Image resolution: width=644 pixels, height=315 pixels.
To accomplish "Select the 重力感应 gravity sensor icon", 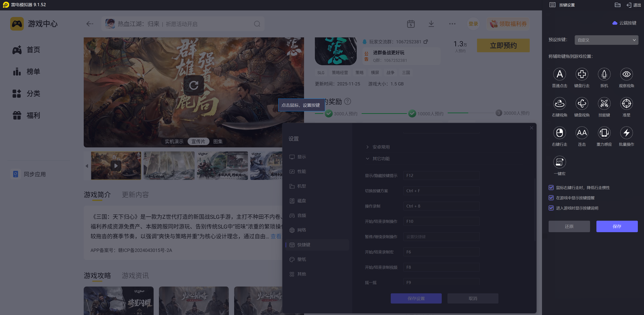I will 604,133.
